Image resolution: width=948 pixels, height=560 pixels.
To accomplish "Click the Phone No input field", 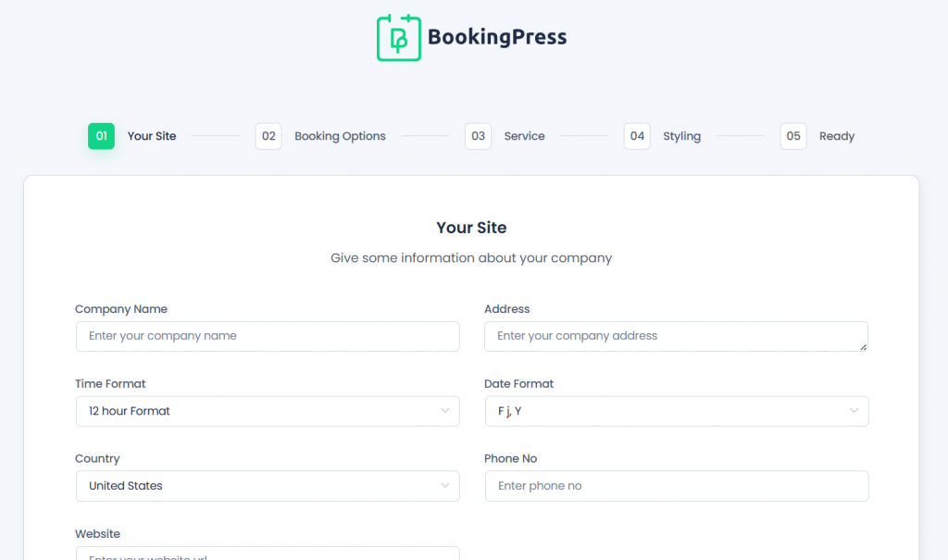I will tap(677, 485).
